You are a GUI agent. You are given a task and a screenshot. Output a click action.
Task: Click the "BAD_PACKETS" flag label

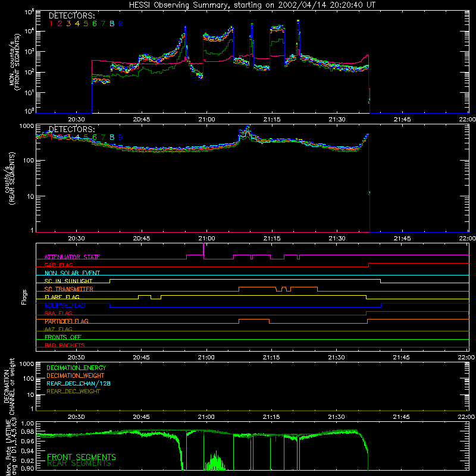[x=65, y=346]
